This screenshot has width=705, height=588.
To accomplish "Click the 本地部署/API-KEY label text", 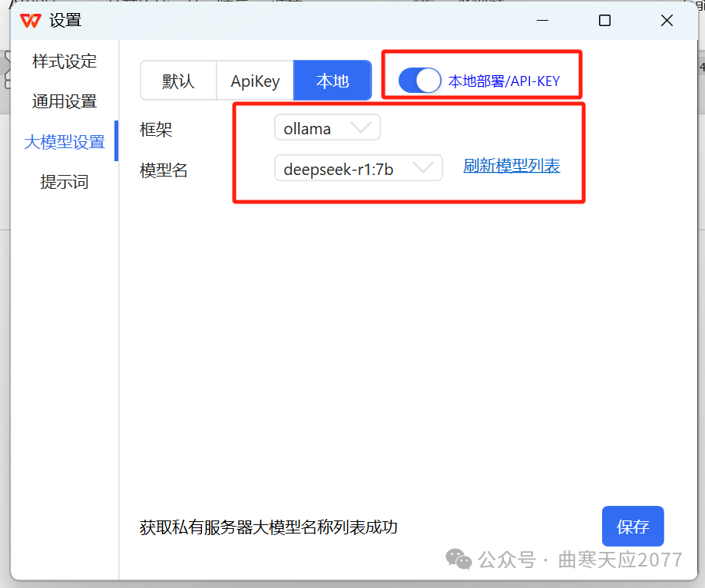I will (504, 81).
